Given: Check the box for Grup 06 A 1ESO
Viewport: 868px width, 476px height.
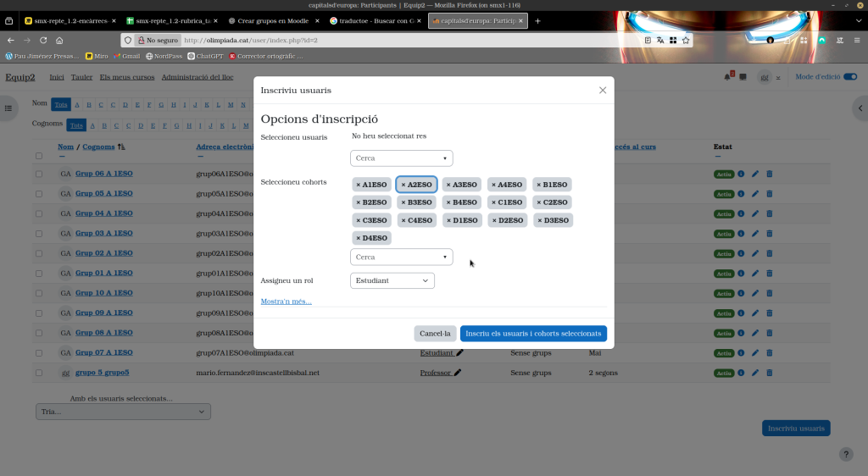Looking at the screenshot, I should 39,174.
